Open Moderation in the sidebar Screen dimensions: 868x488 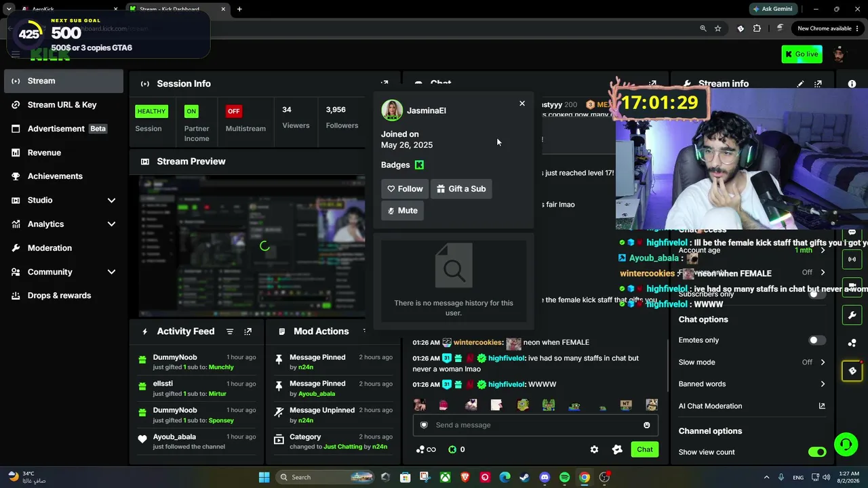pos(63,248)
